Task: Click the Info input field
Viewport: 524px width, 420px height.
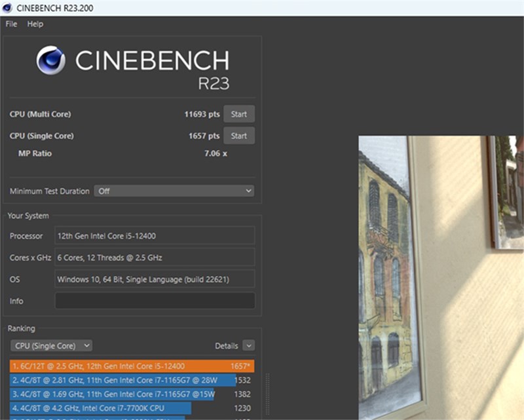Action: (x=155, y=301)
